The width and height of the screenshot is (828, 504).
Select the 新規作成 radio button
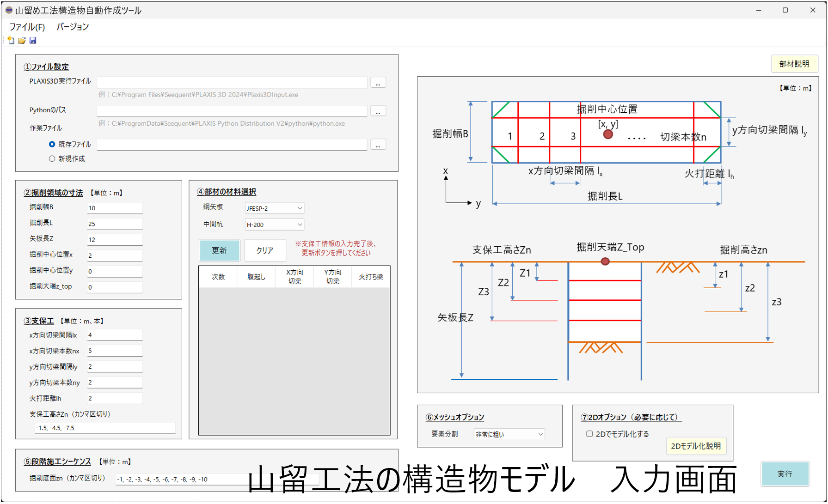pos(52,159)
